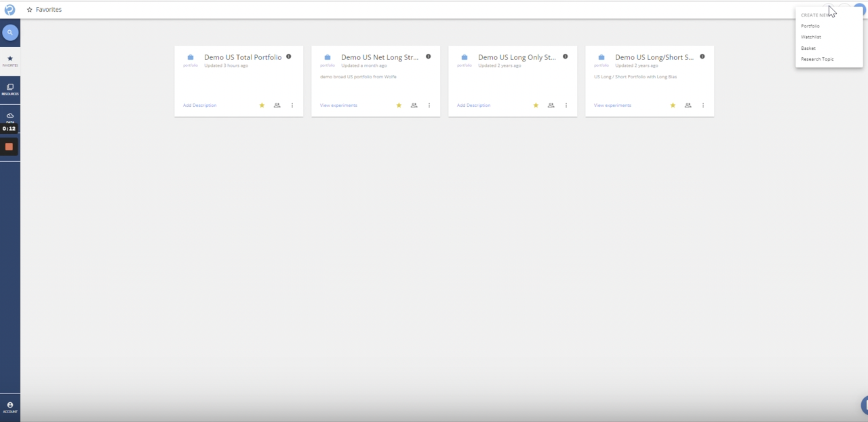Screen dimensions: 868x422
Task: Open three-dot menu on Net Long card
Action: point(429,105)
